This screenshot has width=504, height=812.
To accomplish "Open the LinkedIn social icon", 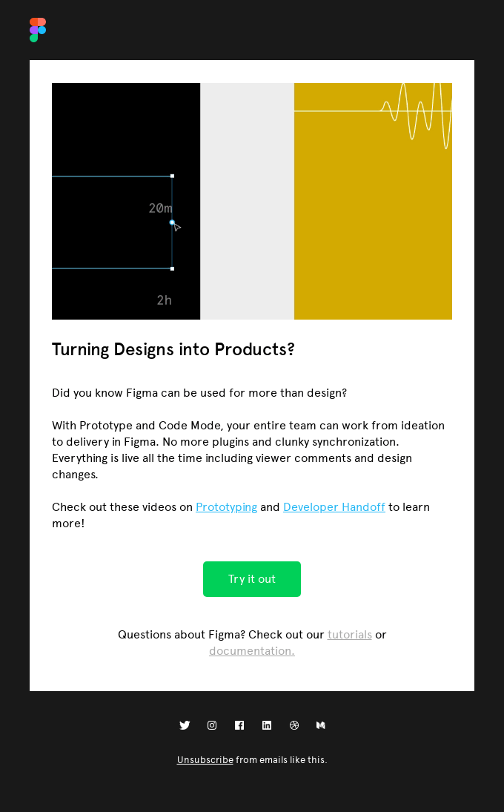I will click(267, 725).
